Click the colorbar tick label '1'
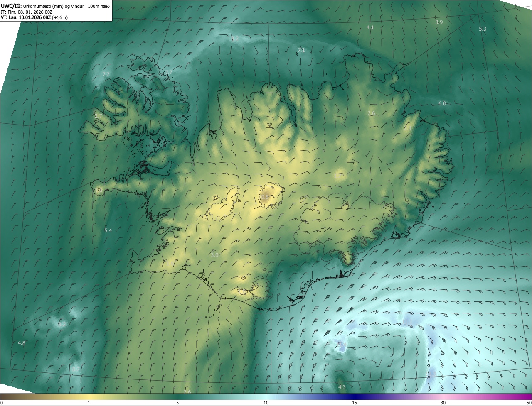The image size is (532, 406). click(89, 403)
